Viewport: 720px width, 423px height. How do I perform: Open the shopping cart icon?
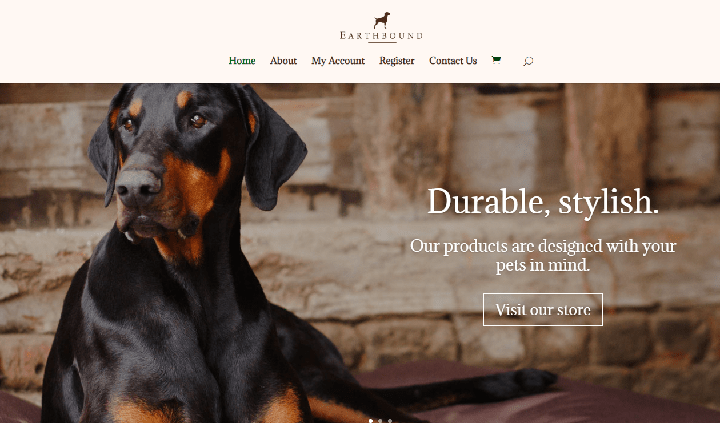coord(496,60)
